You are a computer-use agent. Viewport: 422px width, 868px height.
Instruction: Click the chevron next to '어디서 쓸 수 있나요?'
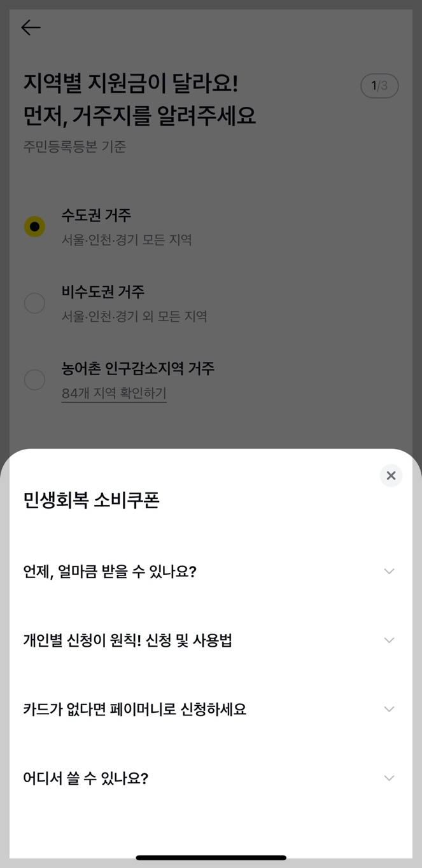point(389,778)
